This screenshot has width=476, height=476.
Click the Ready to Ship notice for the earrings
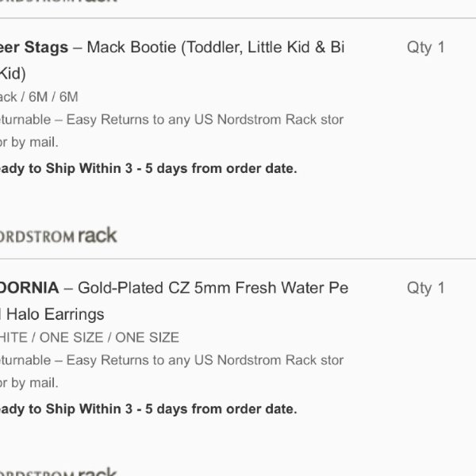tap(148, 409)
